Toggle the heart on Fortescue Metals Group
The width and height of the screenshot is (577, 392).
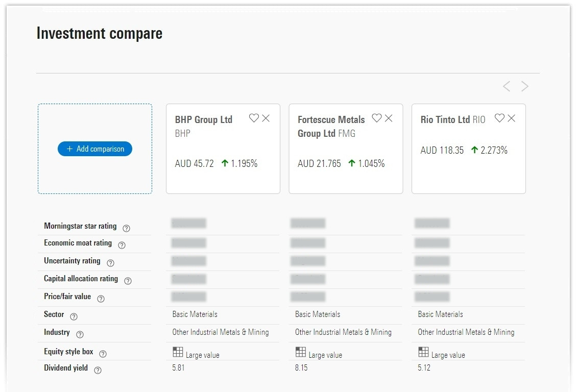pyautogui.click(x=376, y=119)
